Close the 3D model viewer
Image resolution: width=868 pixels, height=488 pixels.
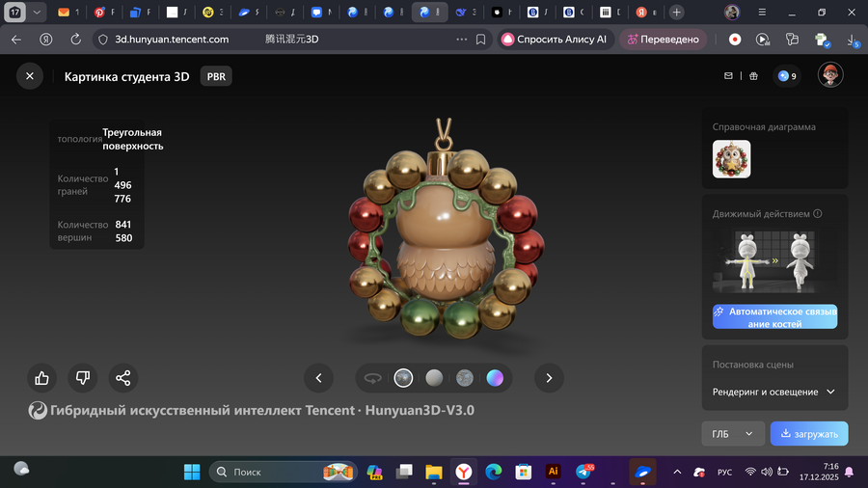(x=30, y=76)
